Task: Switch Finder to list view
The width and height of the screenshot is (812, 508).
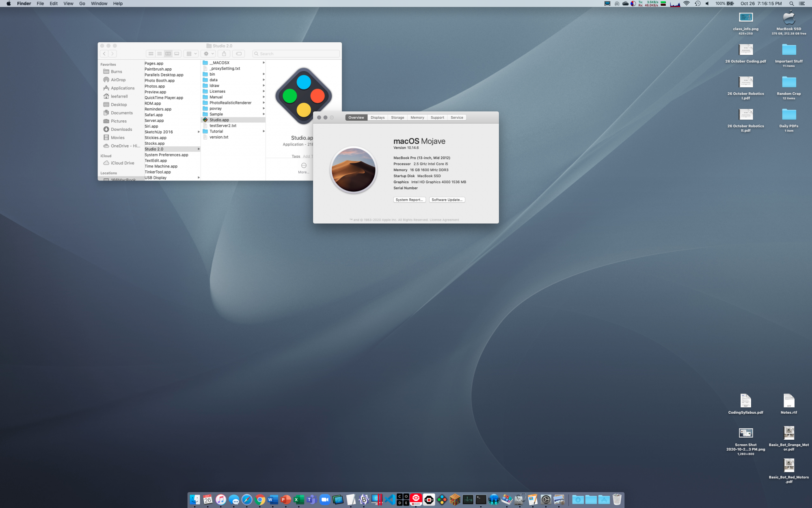Action: [160, 54]
